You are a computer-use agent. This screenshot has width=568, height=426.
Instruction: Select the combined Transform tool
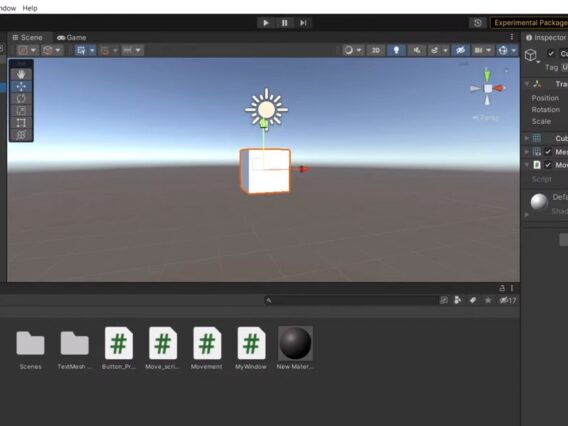click(x=21, y=135)
